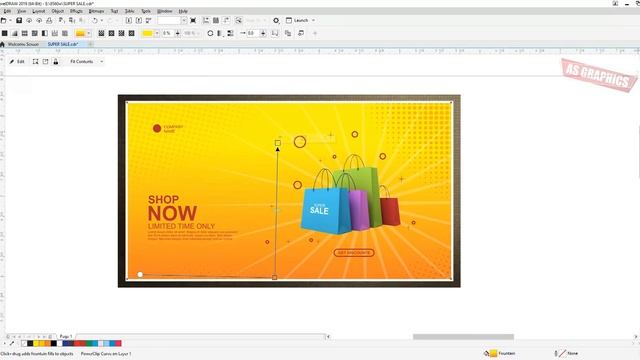Open Options with the gear icon
The image size is (640, 360).
tap(276, 20)
